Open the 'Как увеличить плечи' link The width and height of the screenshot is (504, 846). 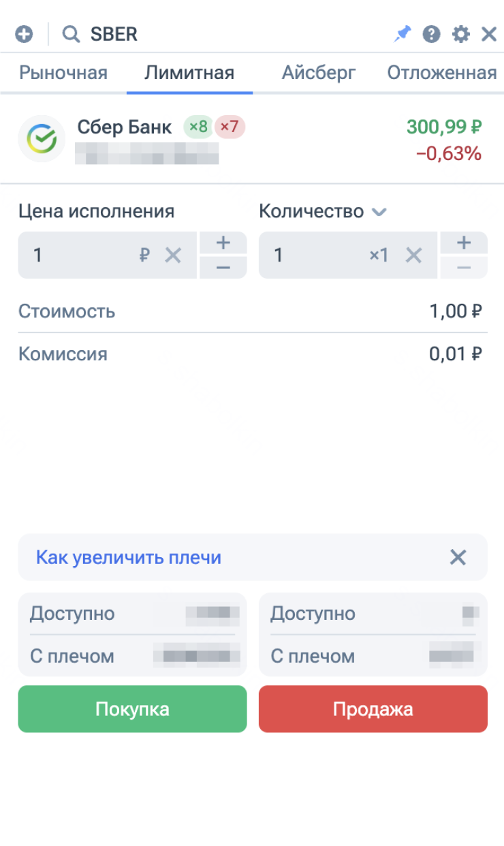pyautogui.click(x=129, y=558)
